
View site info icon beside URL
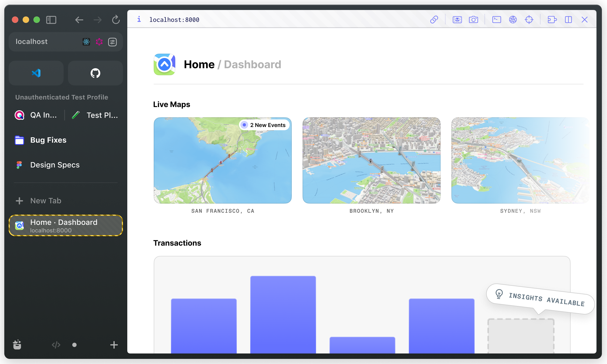point(139,19)
